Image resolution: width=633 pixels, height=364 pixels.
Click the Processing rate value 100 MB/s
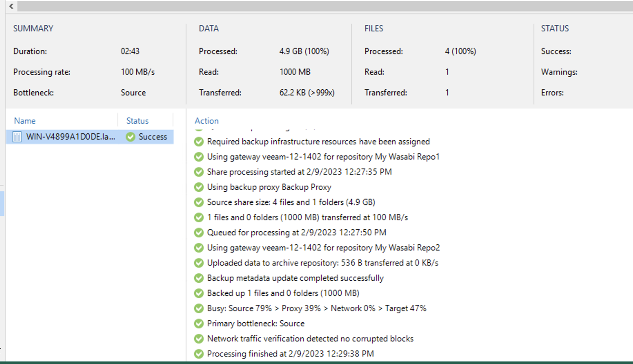click(x=137, y=72)
